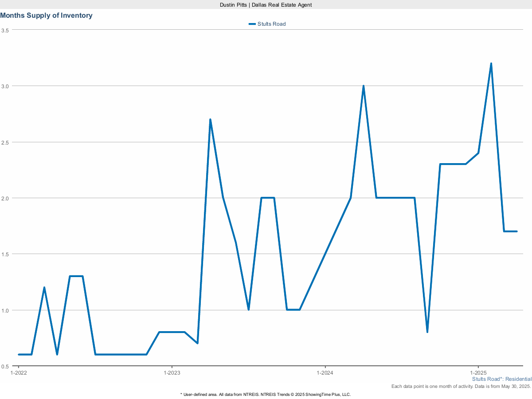Click the 2.5 y-axis label
532x399 pixels.
point(5,142)
